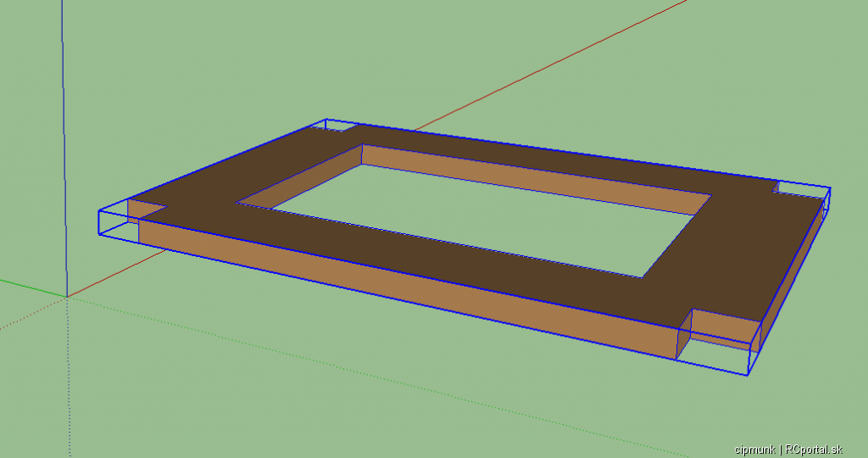This screenshot has width=868, height=458.
Task: Click the solid red axis line behind model
Action: [x=551, y=65]
